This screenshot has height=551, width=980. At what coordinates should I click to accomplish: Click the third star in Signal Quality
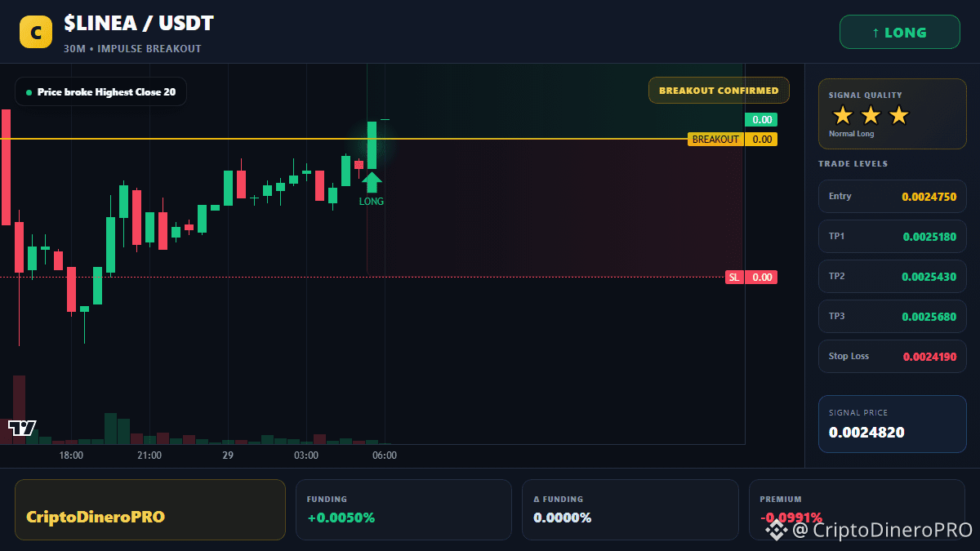(898, 115)
